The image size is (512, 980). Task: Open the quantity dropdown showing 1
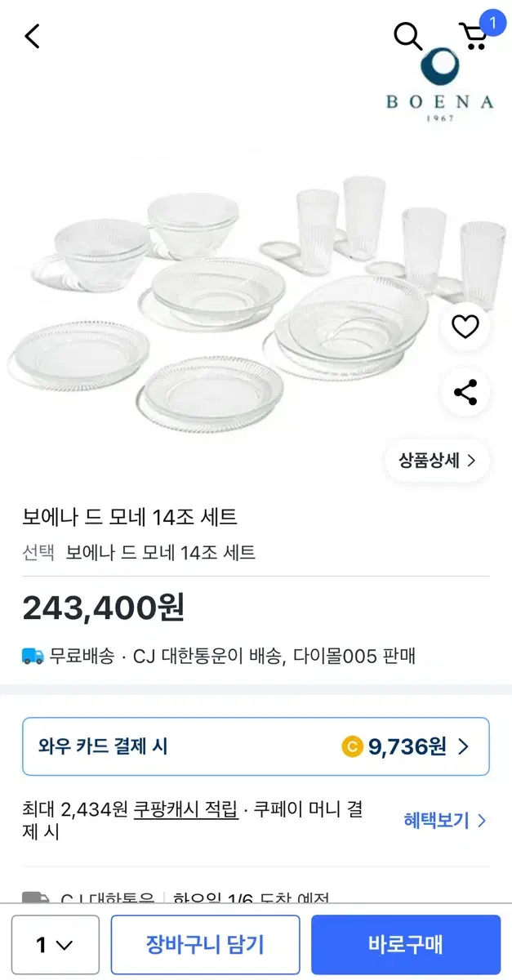pos(56,945)
